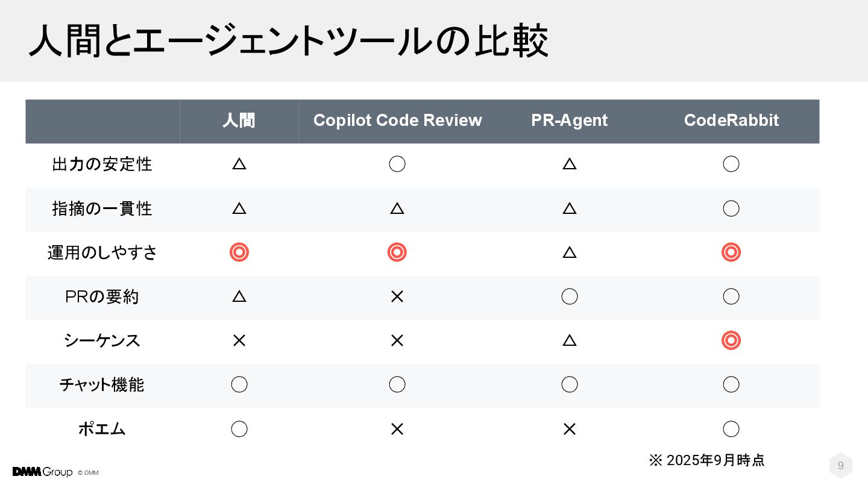Click the cross for Copilot Code Review PRの要約

coord(397,296)
